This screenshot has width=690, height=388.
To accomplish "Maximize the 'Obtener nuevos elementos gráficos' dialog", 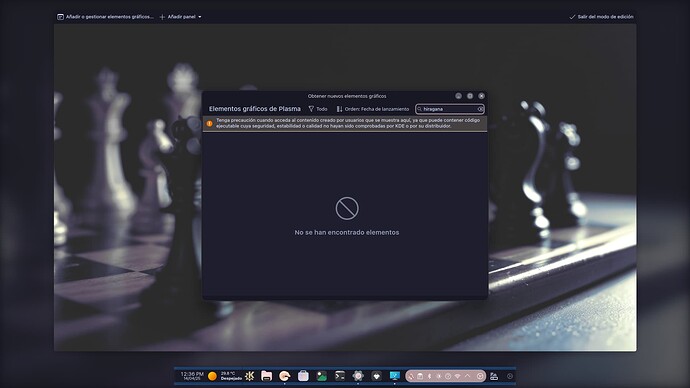I will (470, 96).
